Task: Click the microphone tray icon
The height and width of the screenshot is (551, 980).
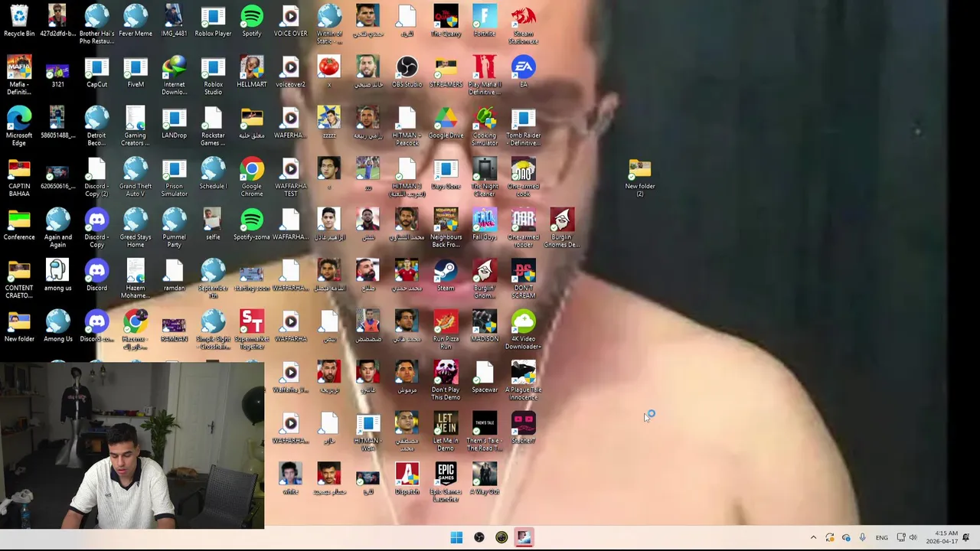Action: point(862,537)
